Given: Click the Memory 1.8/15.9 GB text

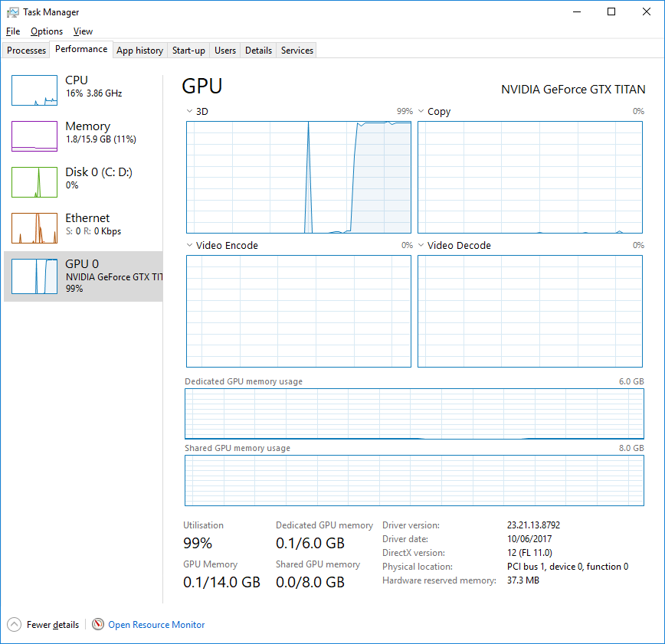Looking at the screenshot, I should coord(101,139).
